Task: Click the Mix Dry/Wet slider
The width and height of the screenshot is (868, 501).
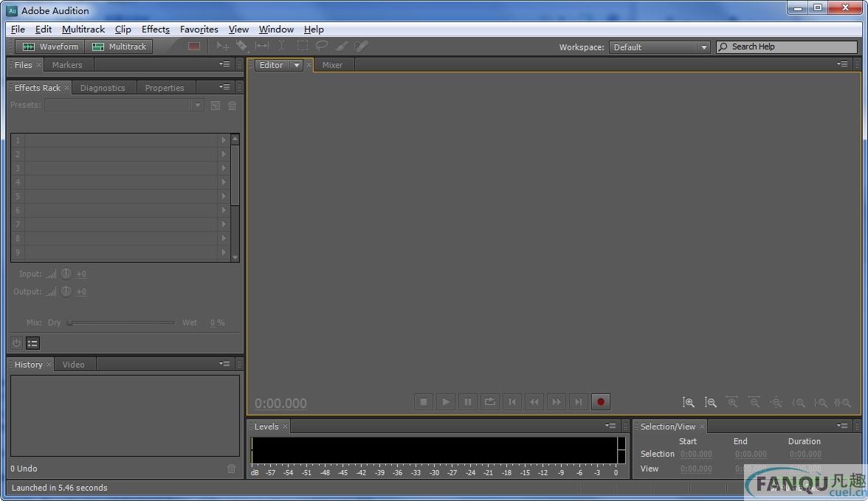Action: 121,322
